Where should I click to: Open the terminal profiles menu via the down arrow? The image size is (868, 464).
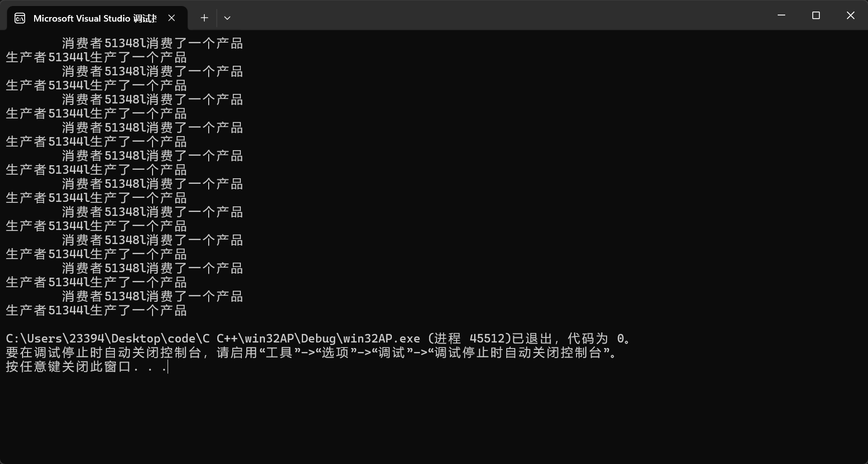click(227, 18)
